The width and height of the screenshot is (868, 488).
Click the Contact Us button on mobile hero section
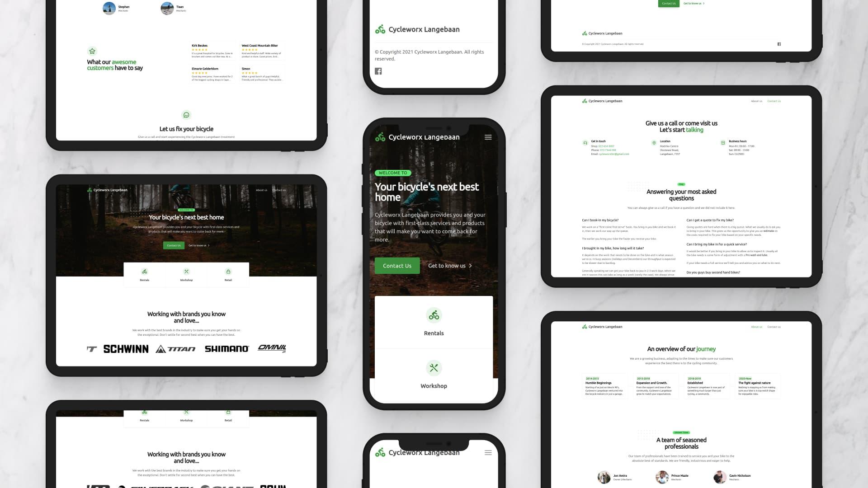pyautogui.click(x=396, y=265)
